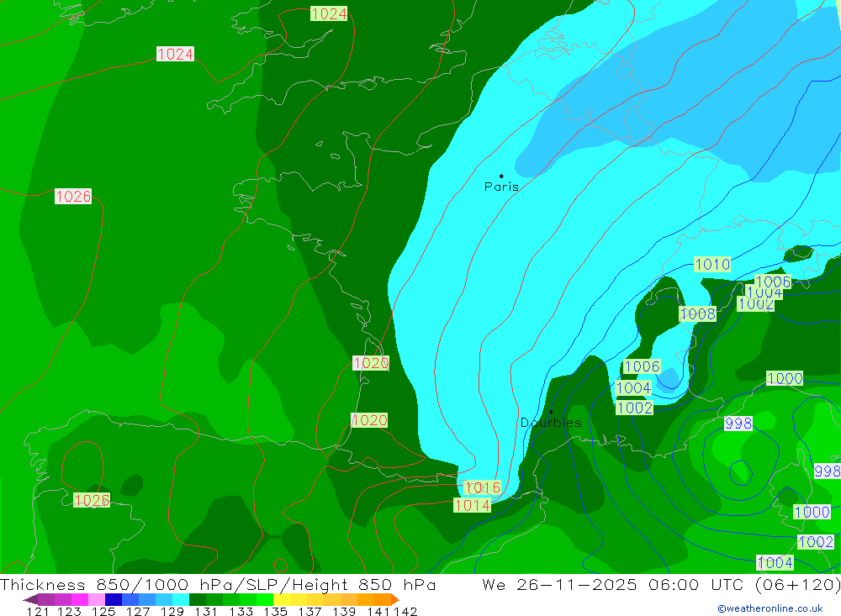Click the legend value 139
This screenshot has height=616, width=841.
tap(344, 612)
